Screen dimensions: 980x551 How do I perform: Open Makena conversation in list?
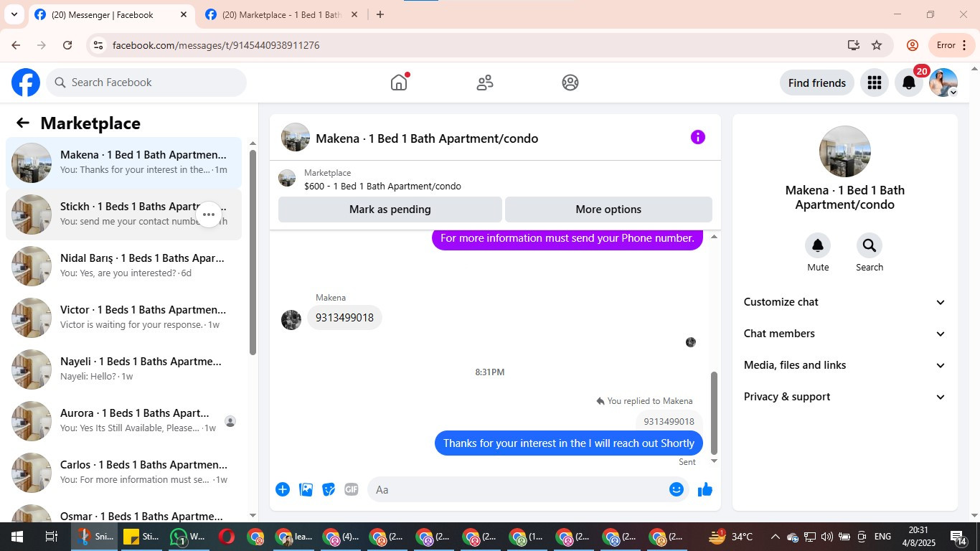pos(123,163)
